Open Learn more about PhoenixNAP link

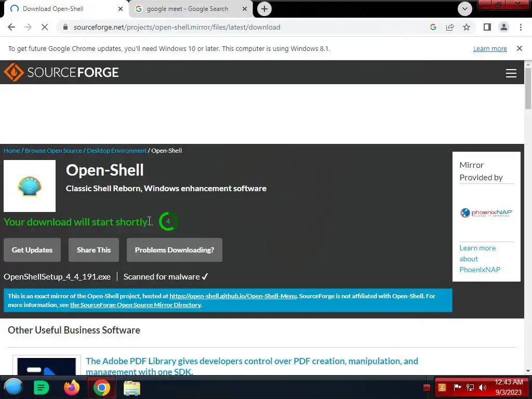point(480,259)
